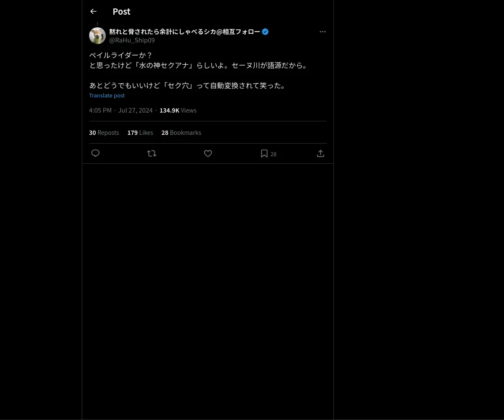Click the 134.9K Views count
The image size is (504, 420).
coord(178,110)
